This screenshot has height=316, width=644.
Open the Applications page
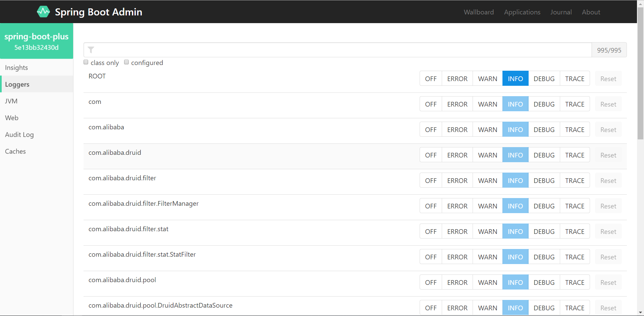click(522, 12)
